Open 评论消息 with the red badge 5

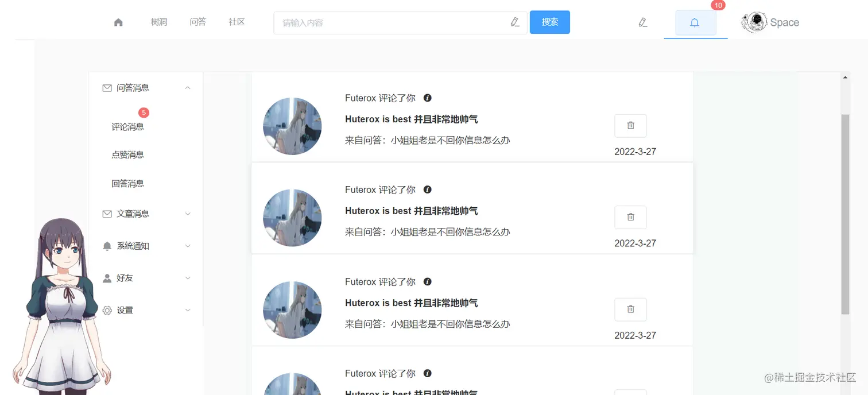tap(127, 126)
